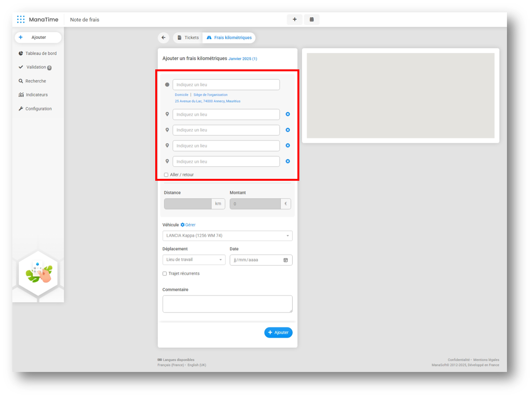Click the Date jj/mm/aaaa field

click(261, 260)
